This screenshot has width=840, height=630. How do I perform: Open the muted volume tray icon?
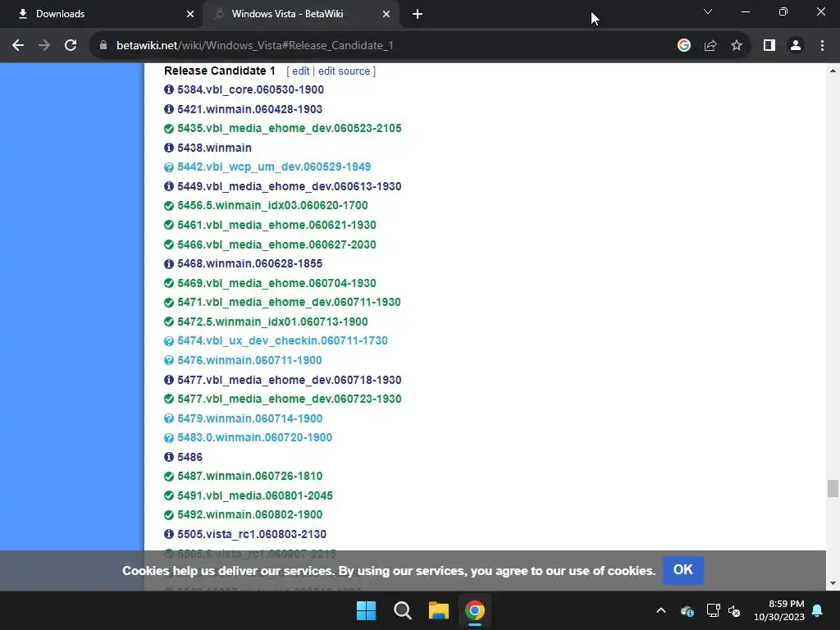tap(734, 610)
